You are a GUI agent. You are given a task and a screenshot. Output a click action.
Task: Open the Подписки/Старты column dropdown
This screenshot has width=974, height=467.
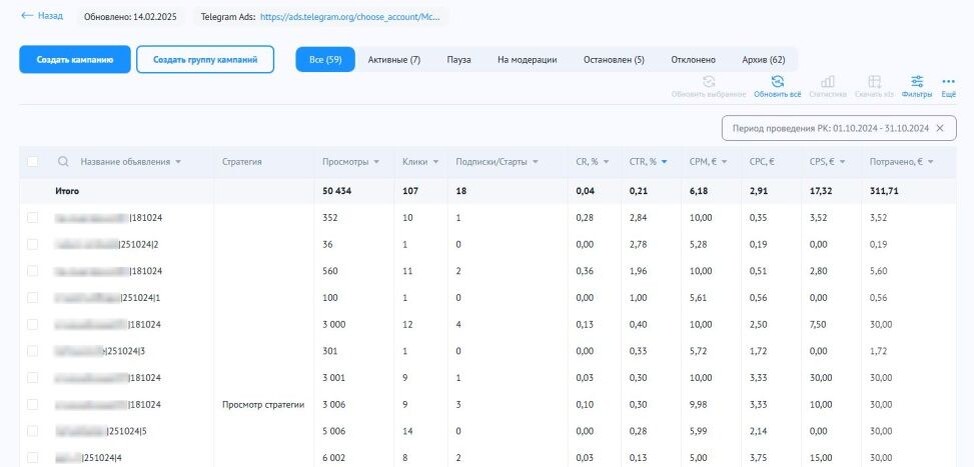pyautogui.click(x=535, y=162)
